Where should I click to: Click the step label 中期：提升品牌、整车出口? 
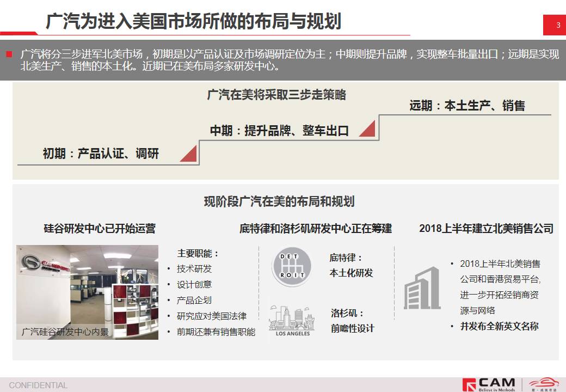279,130
